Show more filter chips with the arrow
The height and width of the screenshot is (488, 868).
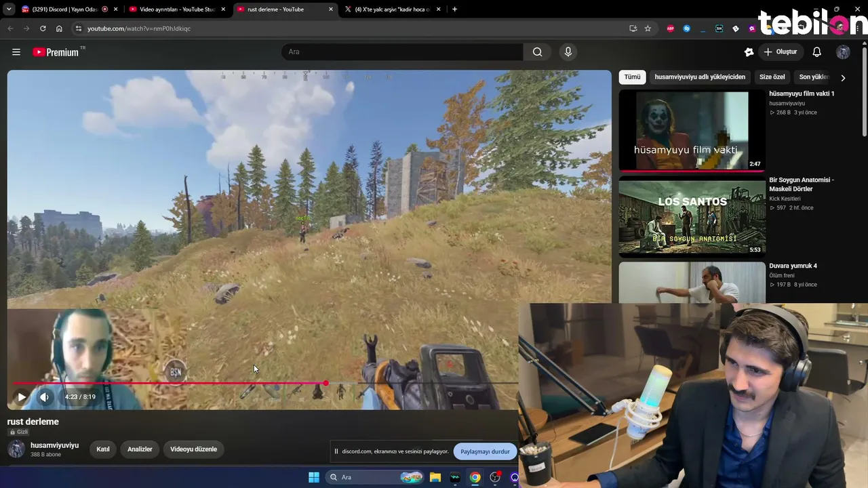[843, 77]
